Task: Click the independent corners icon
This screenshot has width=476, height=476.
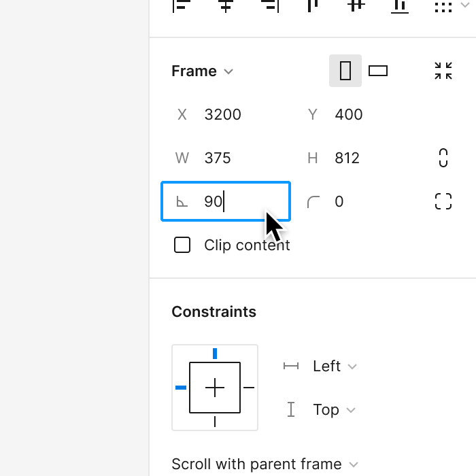Action: click(x=443, y=201)
